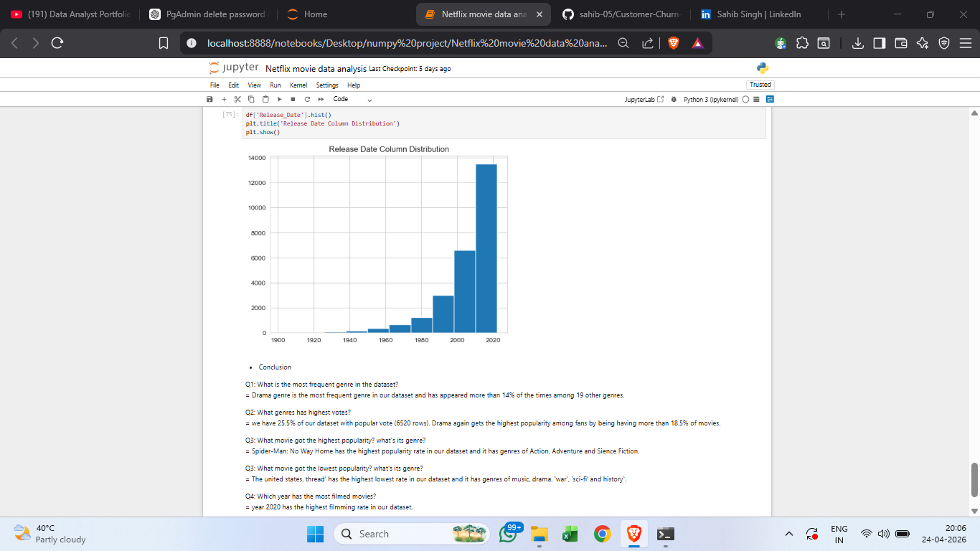Paste cell from clipboard in Jupyter toolbar
The width and height of the screenshot is (980, 551).
pyautogui.click(x=265, y=99)
